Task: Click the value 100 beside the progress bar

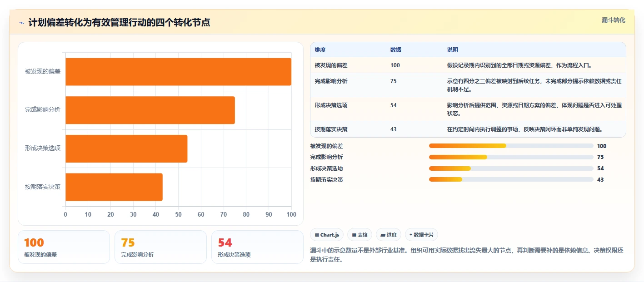Action: pyautogui.click(x=602, y=146)
